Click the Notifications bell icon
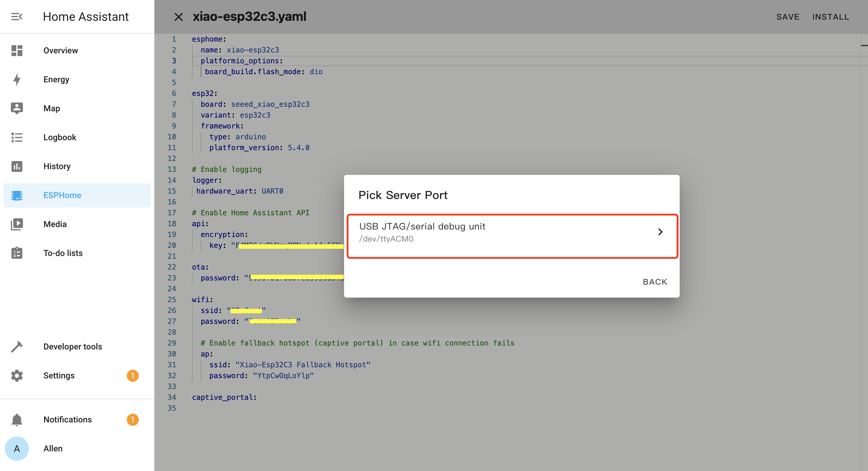 pos(17,420)
